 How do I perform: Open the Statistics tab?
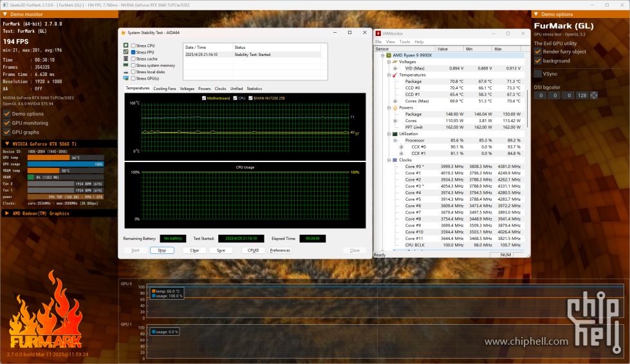pyautogui.click(x=254, y=89)
